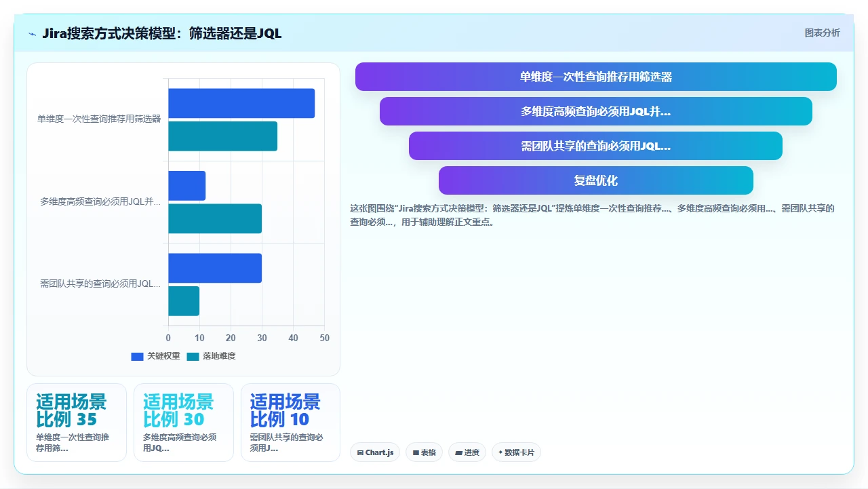Click the 多维度高频查询必须用JQL并… axis label
The image size is (868, 489).
pyautogui.click(x=100, y=202)
